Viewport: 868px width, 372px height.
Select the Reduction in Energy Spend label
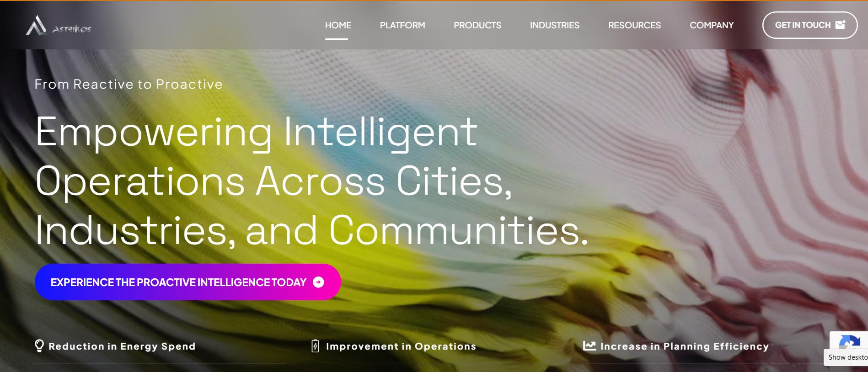point(122,346)
